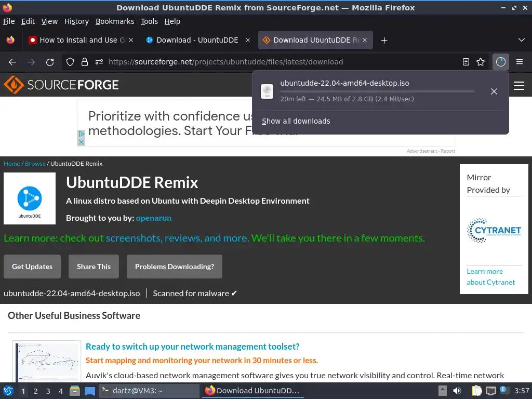532x399 pixels.
Task: Open the volume control tray icon
Action: (x=457, y=391)
